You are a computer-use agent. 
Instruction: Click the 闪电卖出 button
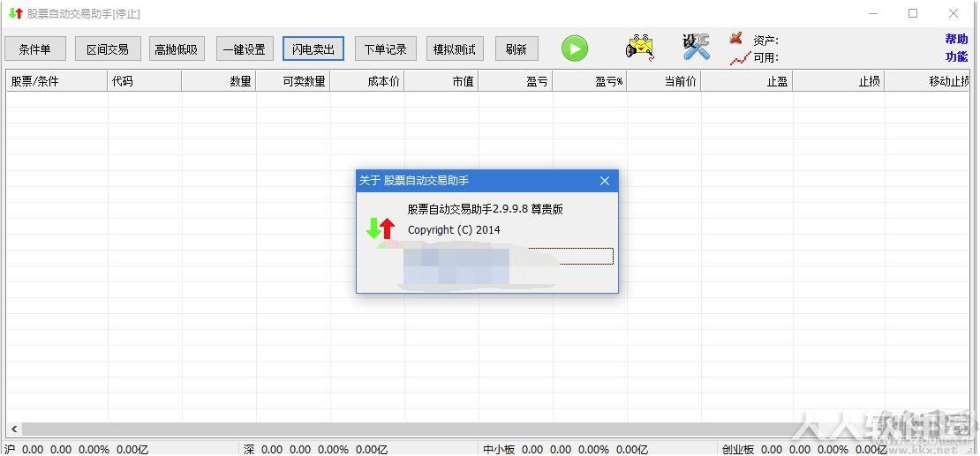pyautogui.click(x=313, y=49)
